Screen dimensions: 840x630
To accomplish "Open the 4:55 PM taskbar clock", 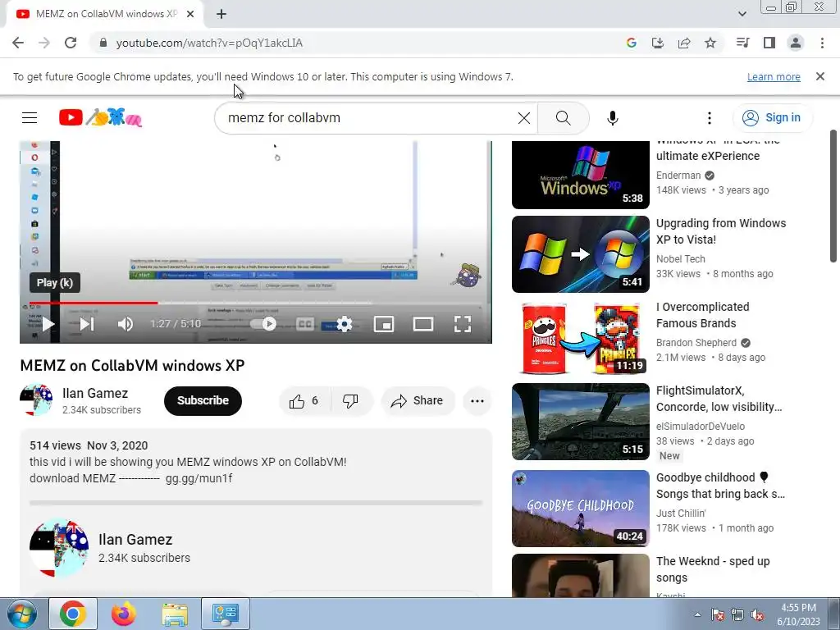I will tap(798, 614).
